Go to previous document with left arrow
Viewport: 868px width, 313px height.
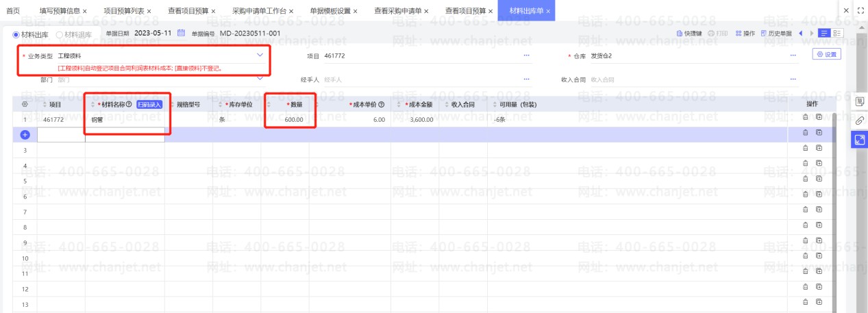tap(801, 33)
